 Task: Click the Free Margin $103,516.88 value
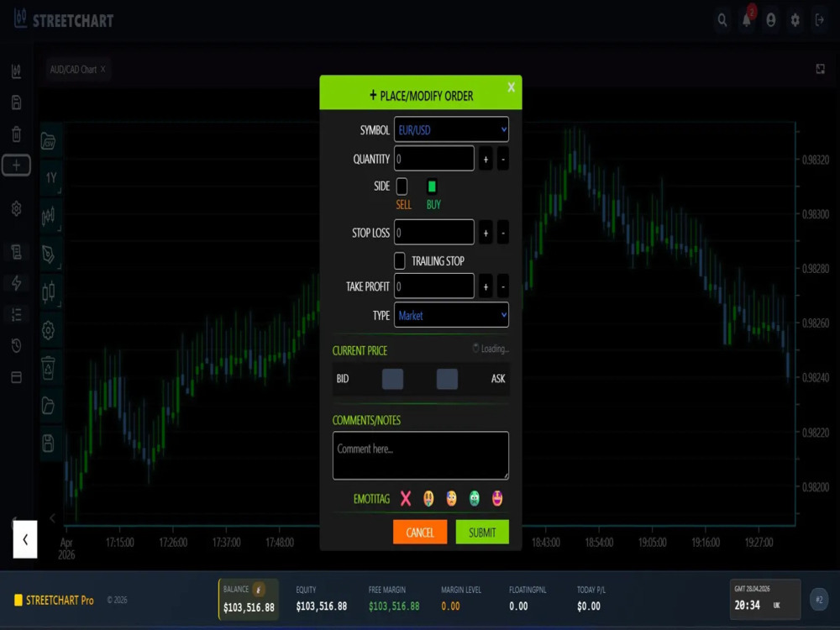pos(394,606)
